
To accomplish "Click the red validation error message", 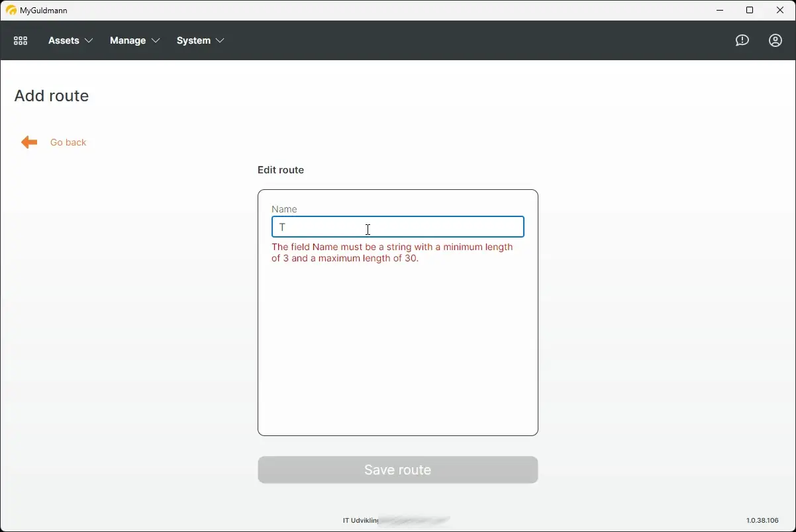I will (392, 253).
